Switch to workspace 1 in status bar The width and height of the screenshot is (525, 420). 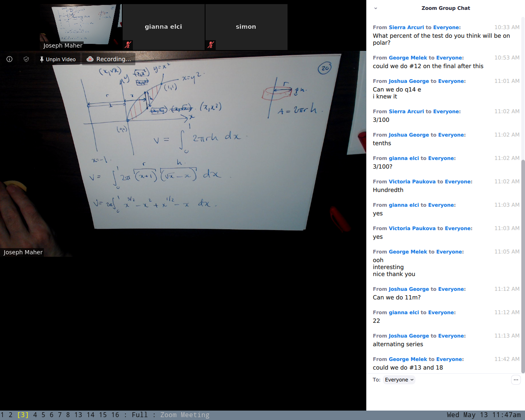2,415
